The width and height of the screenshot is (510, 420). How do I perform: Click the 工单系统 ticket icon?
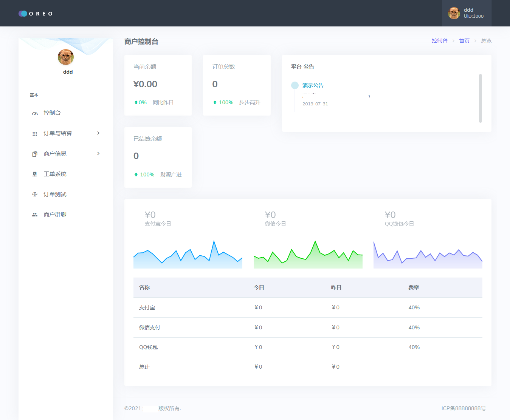coord(35,174)
